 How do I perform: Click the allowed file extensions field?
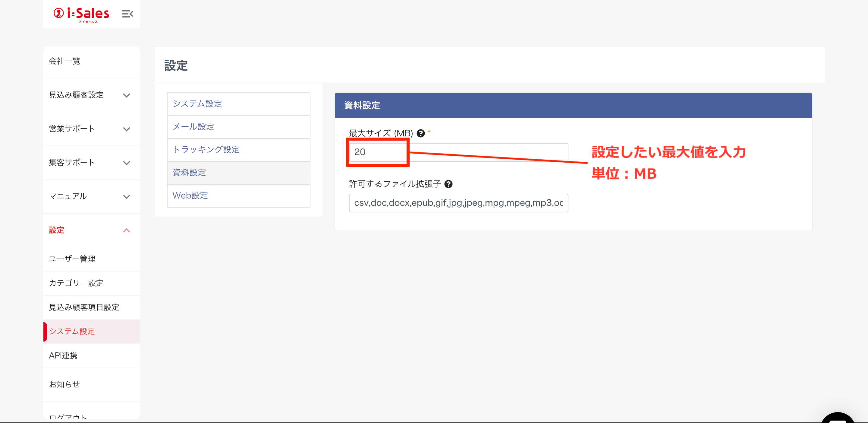pyautogui.click(x=458, y=203)
